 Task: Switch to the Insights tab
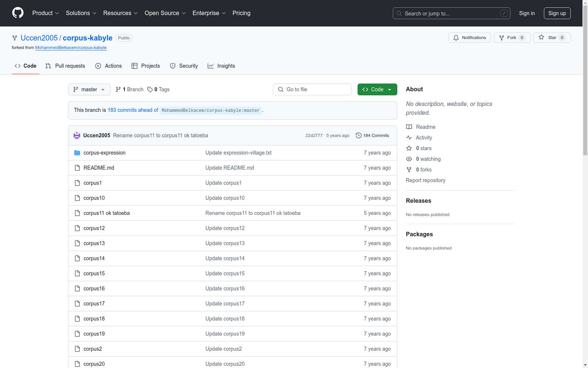pyautogui.click(x=221, y=66)
